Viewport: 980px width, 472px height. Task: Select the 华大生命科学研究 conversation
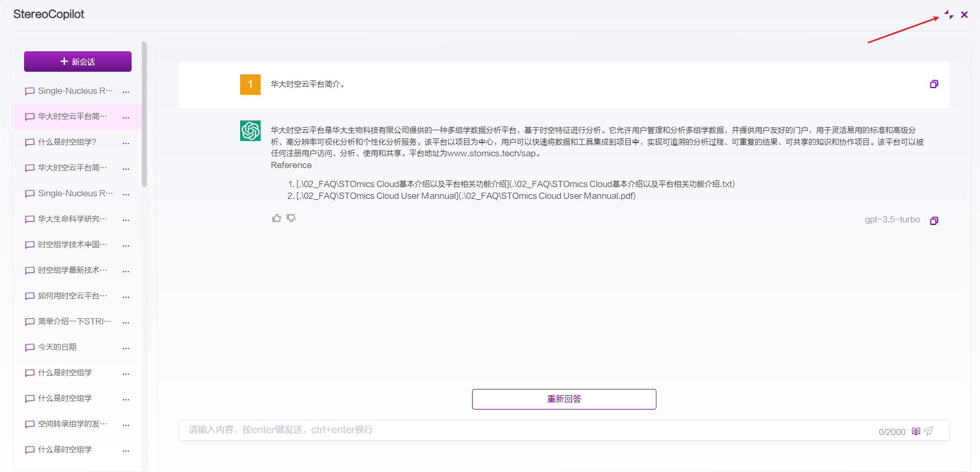(72, 219)
